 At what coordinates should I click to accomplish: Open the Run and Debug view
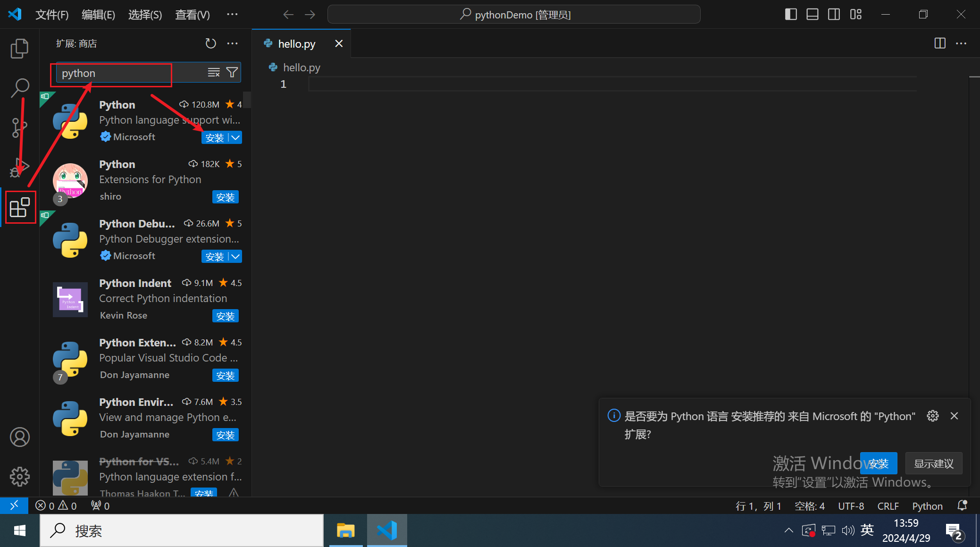tap(19, 167)
